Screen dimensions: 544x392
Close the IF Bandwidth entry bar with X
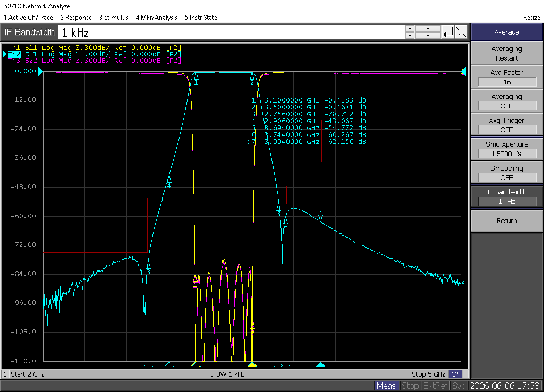coord(461,32)
